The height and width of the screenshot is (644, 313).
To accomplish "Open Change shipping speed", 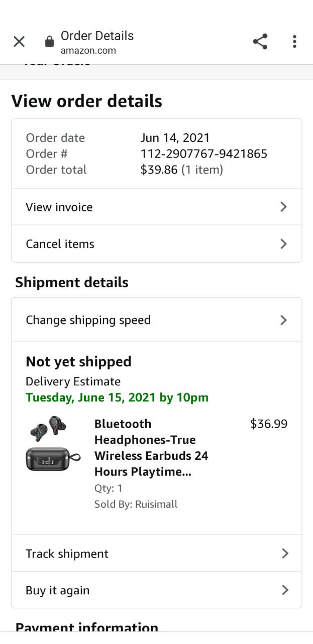I will coord(88,320).
